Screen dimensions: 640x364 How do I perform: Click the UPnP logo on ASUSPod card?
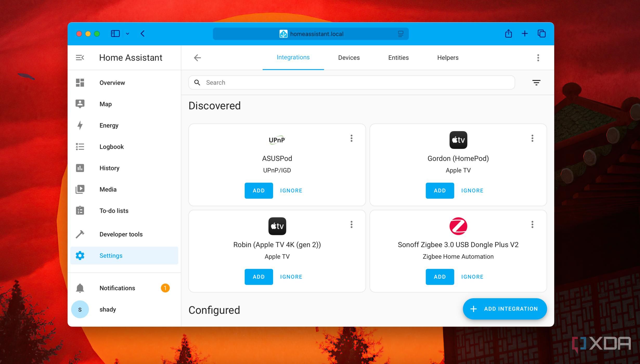[x=277, y=140]
